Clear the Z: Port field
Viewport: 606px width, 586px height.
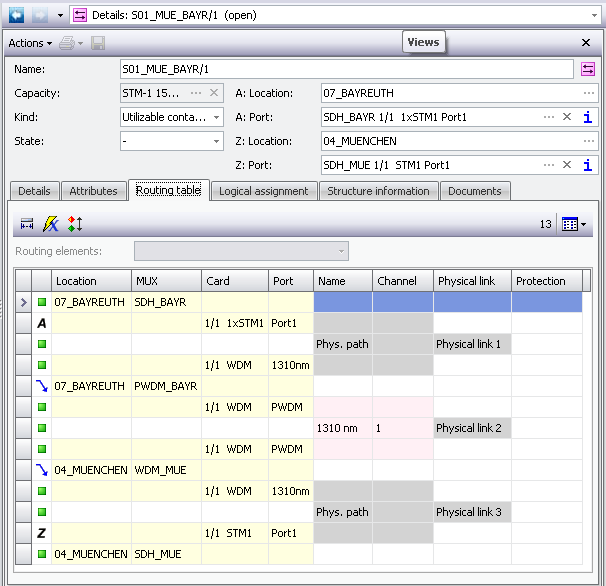pyautogui.click(x=567, y=165)
